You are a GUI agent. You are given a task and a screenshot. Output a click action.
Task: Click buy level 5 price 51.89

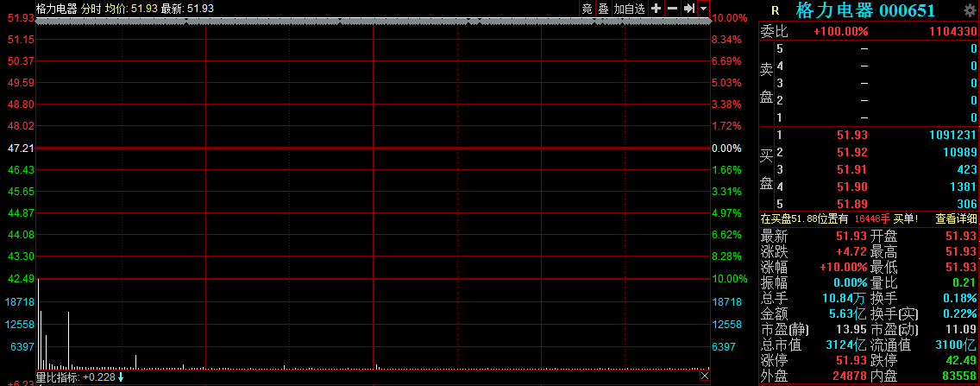[851, 203]
